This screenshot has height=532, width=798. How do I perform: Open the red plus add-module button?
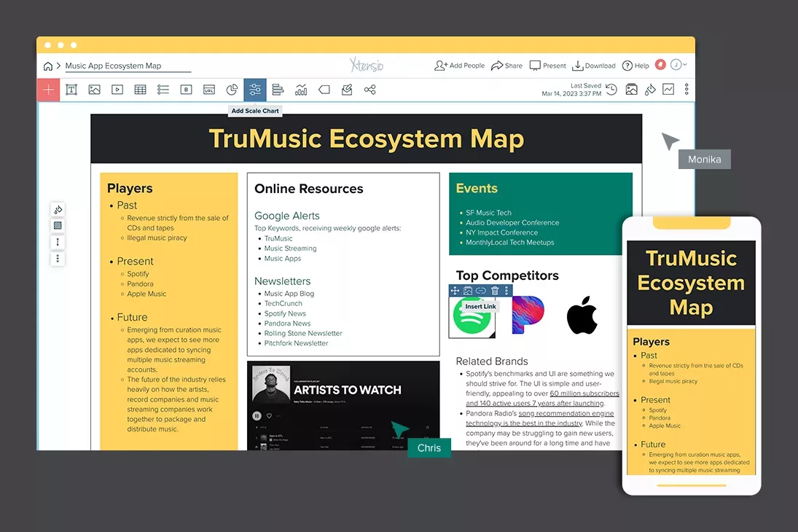(48, 89)
